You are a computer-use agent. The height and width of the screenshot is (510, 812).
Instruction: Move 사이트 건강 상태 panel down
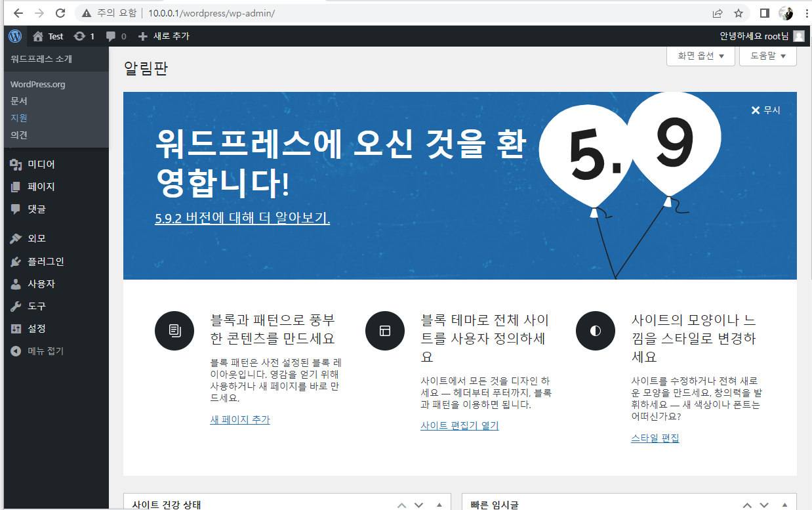(x=420, y=505)
